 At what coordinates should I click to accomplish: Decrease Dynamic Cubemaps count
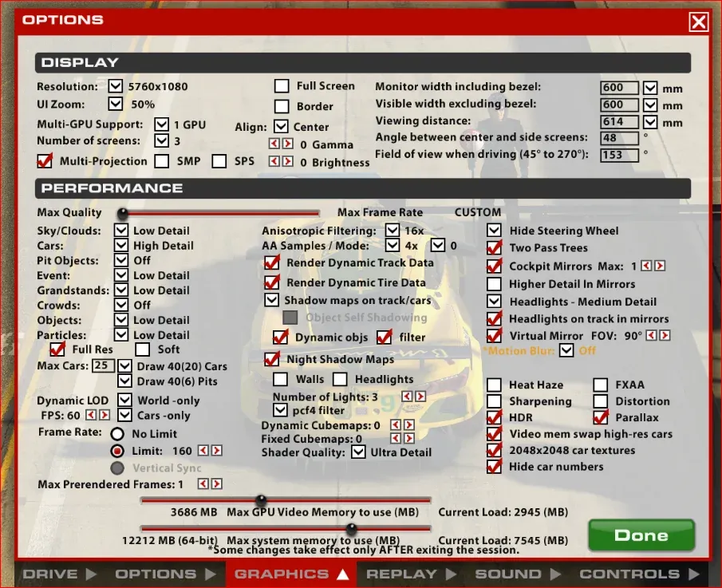click(x=396, y=424)
